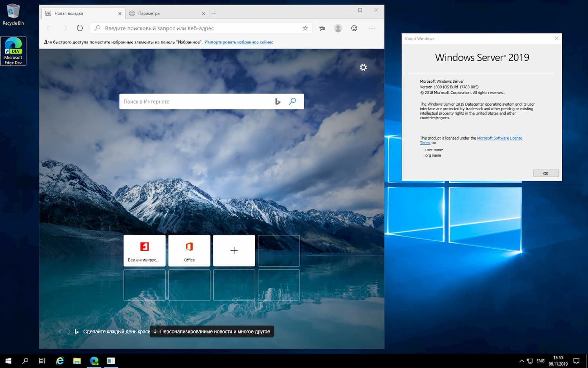Screen dimensions: 588x368
Task: Open the new tab page settings gear
Action: pyautogui.click(x=363, y=67)
